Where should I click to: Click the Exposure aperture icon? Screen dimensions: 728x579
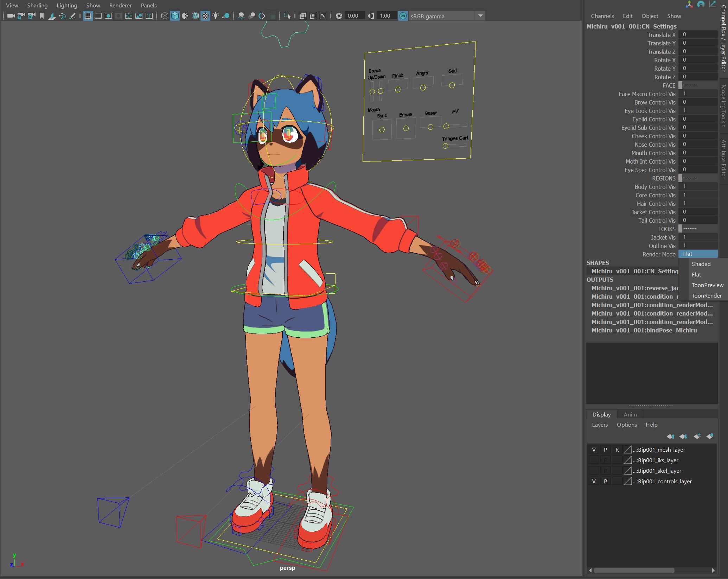[339, 16]
